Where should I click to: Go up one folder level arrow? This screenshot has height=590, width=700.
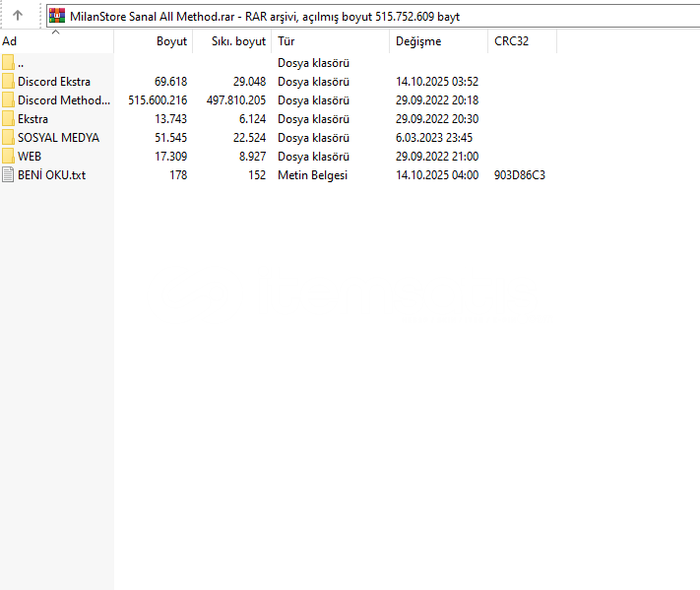pos(18,16)
